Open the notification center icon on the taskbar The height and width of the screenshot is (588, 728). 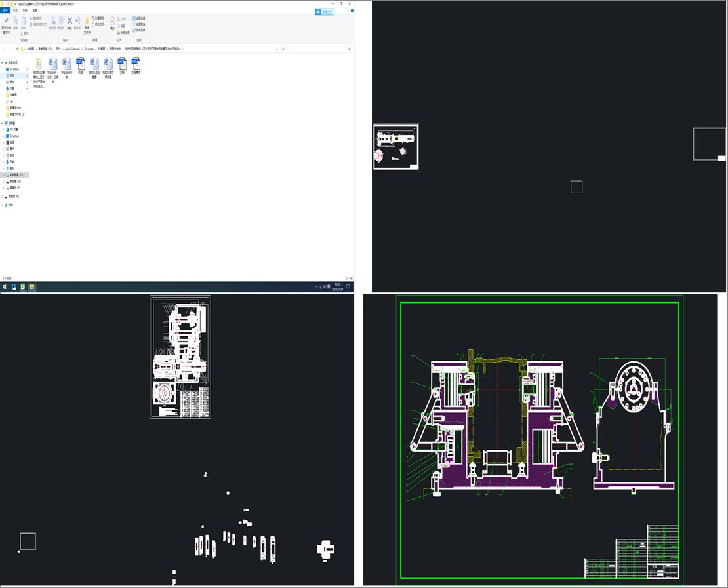tap(348, 287)
